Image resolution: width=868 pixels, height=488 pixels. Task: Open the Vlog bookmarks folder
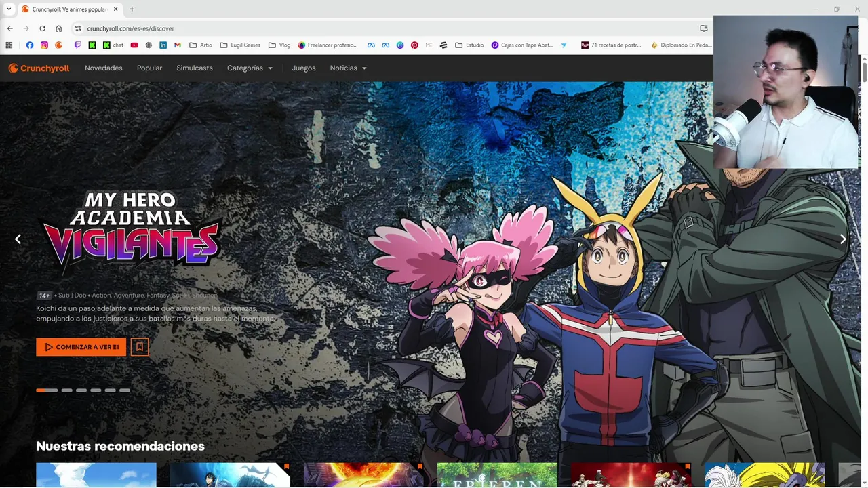tap(279, 45)
